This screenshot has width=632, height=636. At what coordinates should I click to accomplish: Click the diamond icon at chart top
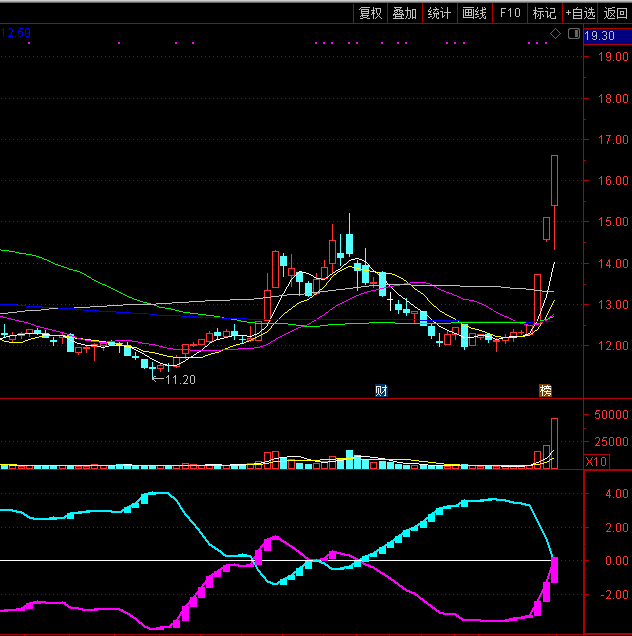pos(555,34)
